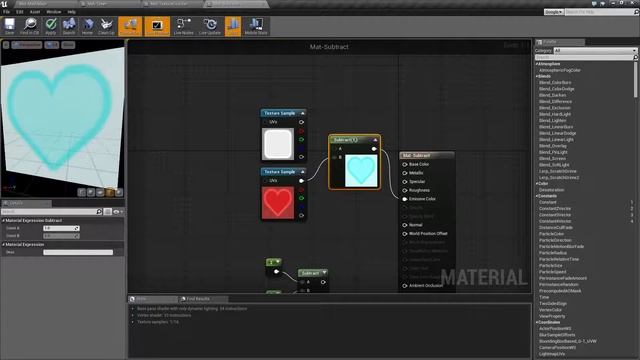Select the Blend_Overlay palette entry
Viewport: 640px width, 360px height.
point(553,146)
